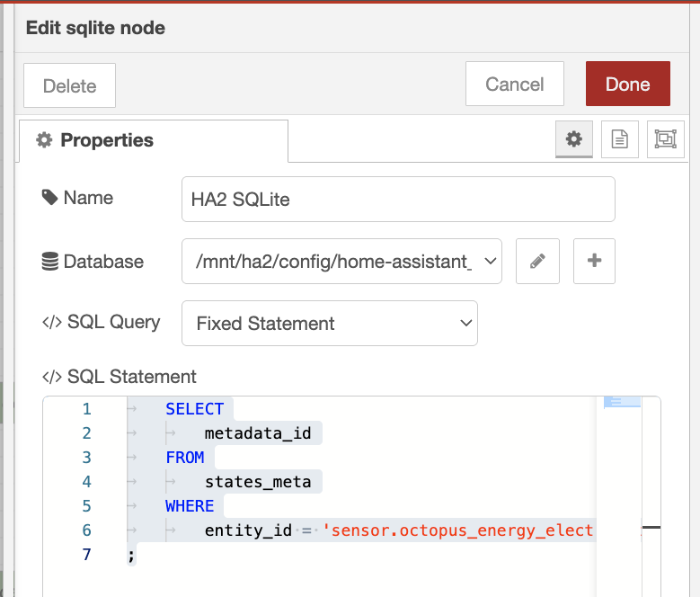Edit database config with pencil icon
Viewport: 700px width, 597px height.
pyautogui.click(x=537, y=262)
